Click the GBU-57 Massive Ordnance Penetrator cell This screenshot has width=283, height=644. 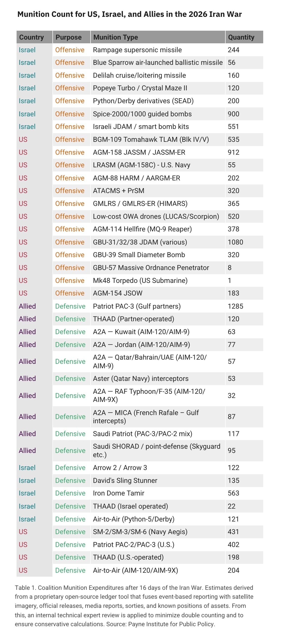coord(151,268)
